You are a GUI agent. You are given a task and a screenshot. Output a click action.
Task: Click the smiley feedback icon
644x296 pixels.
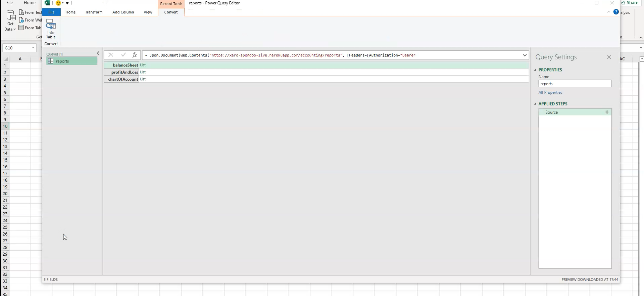click(58, 3)
